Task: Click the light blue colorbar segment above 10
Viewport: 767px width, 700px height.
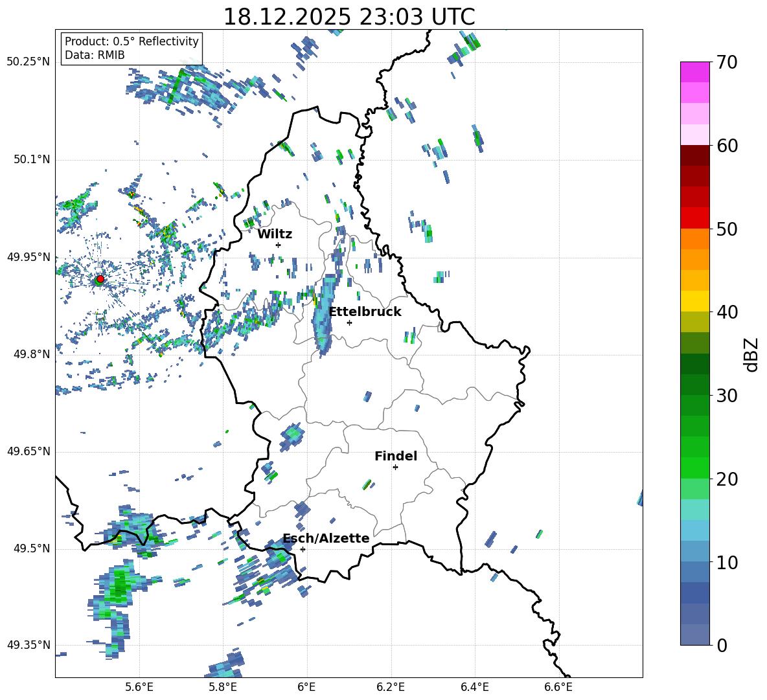Action: pyautogui.click(x=694, y=530)
